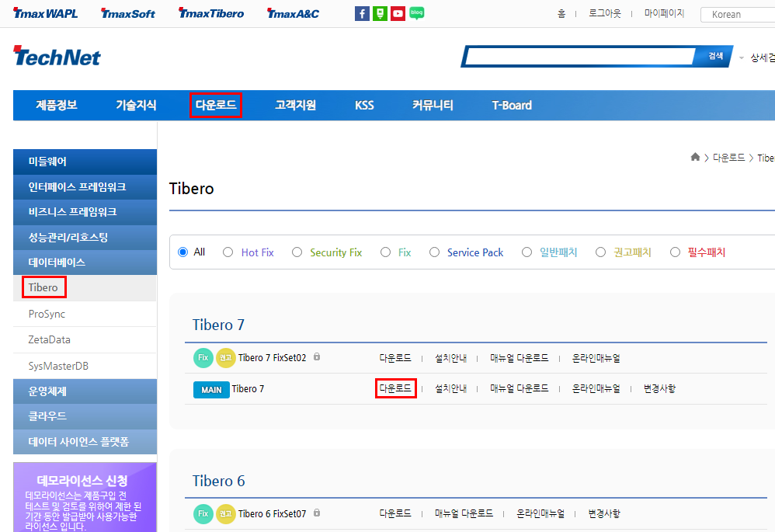Click 변경사항 on the Tibero 7 MAIN row
The width and height of the screenshot is (775, 532).
[659, 388]
